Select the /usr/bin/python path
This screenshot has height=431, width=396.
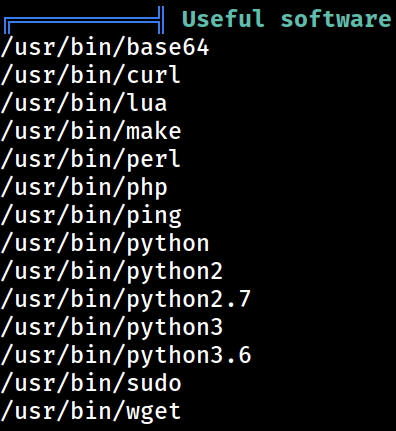click(x=105, y=244)
